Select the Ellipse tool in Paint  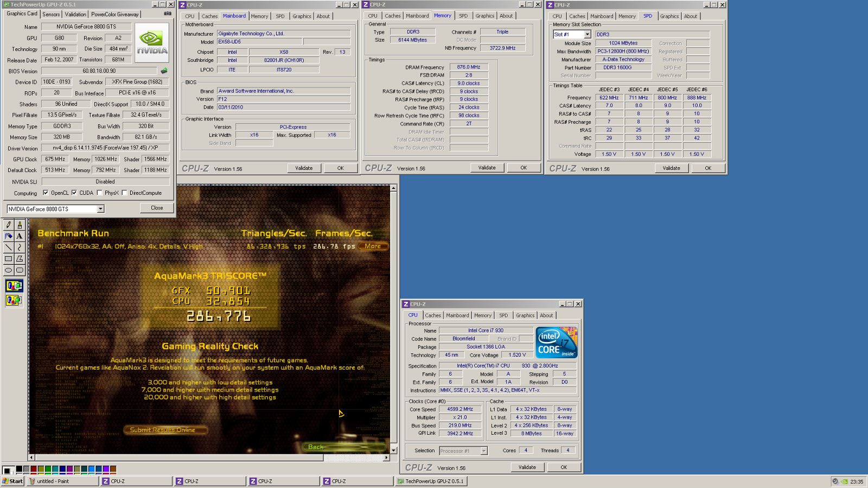pos(8,270)
